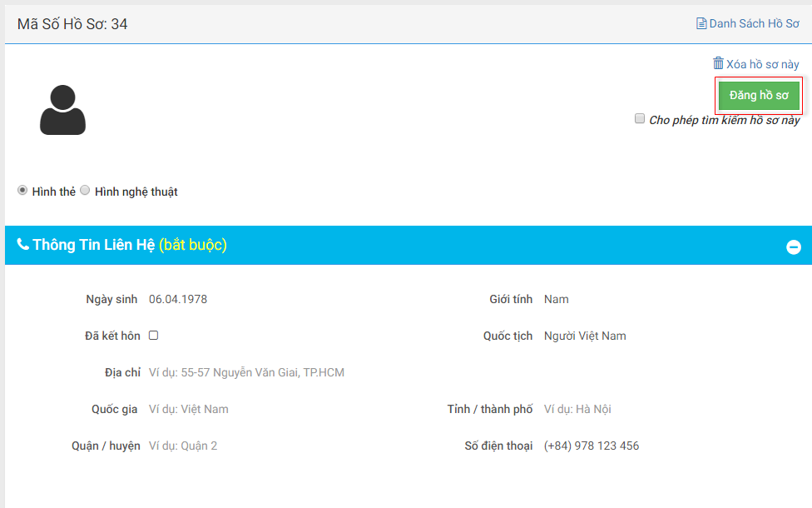
Task: Click the Địa chỉ address field
Action: coord(246,372)
